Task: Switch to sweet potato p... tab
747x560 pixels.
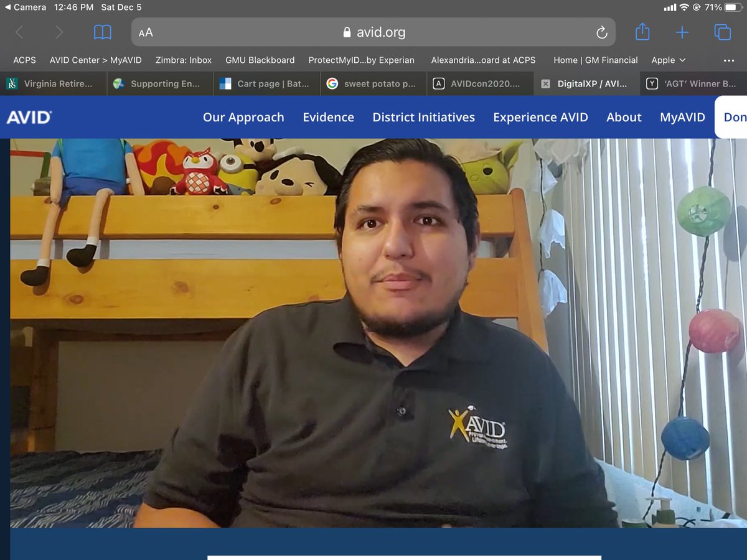Action: click(x=374, y=83)
